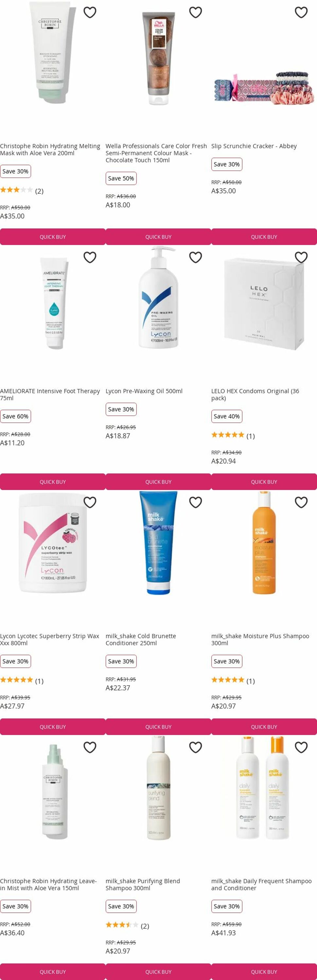The image size is (317, 980).
Task: Add LELO HEX Condoms to wishlist
Action: (x=301, y=257)
